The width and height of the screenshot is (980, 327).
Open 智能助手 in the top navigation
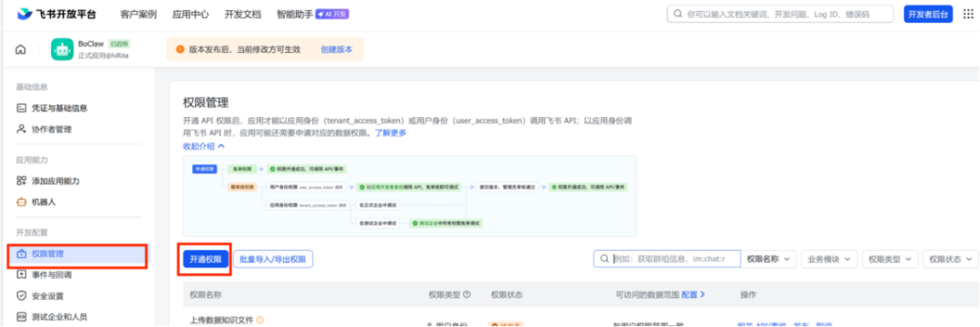pyautogui.click(x=295, y=14)
